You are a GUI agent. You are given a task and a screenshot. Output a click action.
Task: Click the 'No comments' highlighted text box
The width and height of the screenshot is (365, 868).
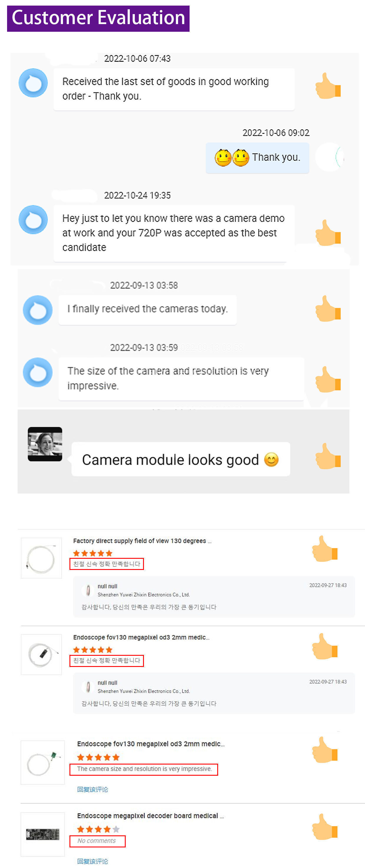pyautogui.click(x=97, y=841)
